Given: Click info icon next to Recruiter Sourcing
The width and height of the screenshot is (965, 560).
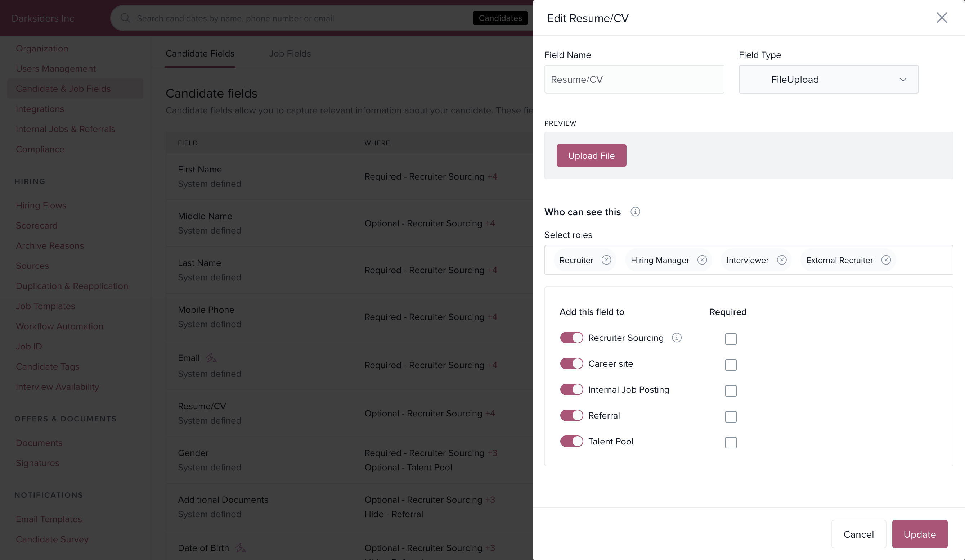Looking at the screenshot, I should pos(677,338).
